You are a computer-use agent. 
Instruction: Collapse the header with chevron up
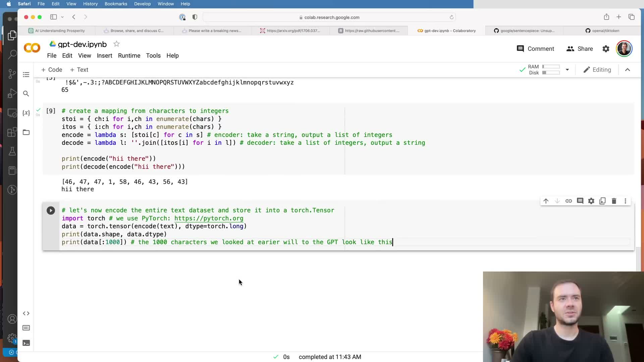[x=628, y=70]
